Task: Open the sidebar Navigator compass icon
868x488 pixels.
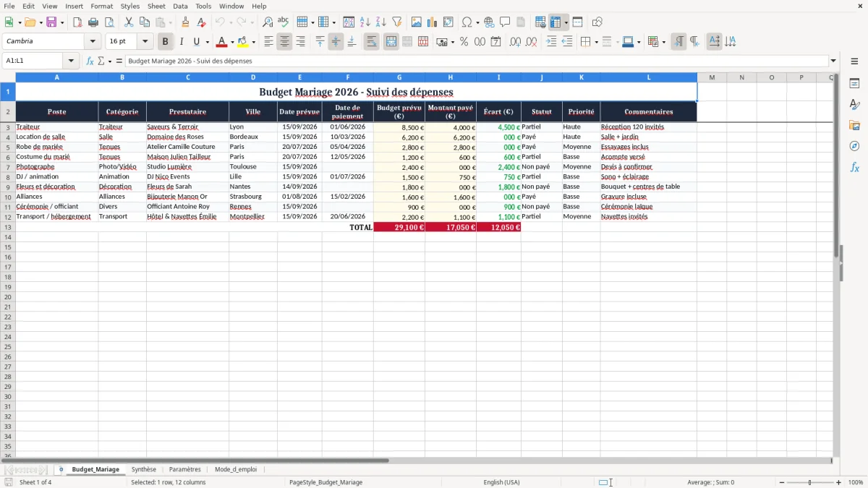Action: coord(854,147)
